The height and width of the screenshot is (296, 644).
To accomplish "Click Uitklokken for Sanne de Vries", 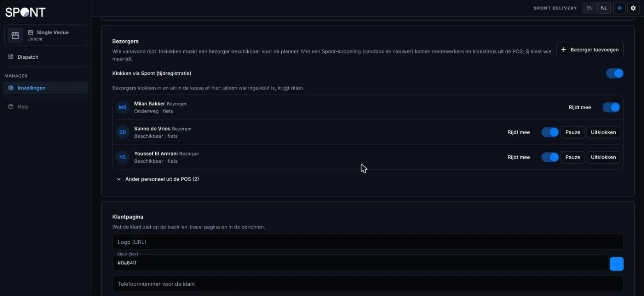I will coord(603,132).
